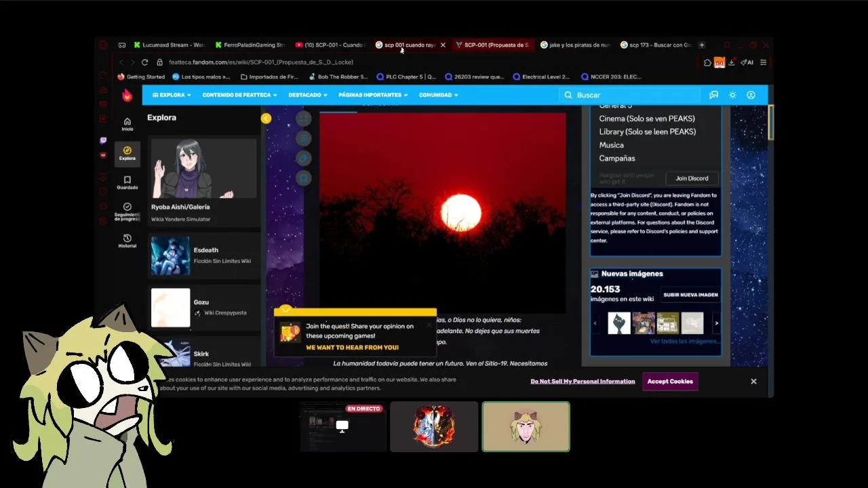This screenshot has height=488, width=868.
Task: Click Join Discord button
Action: click(x=692, y=178)
